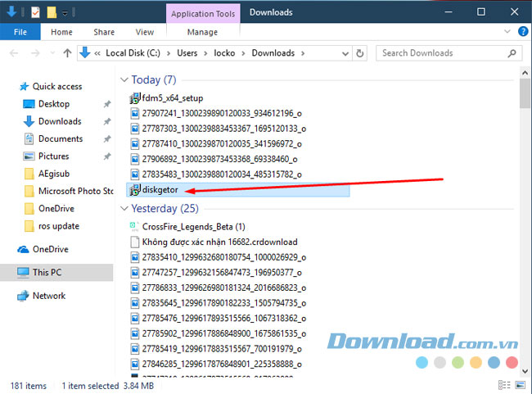Collapse the Yesterday (25) group
Image resolution: width=532 pixels, height=394 pixels.
coord(124,208)
